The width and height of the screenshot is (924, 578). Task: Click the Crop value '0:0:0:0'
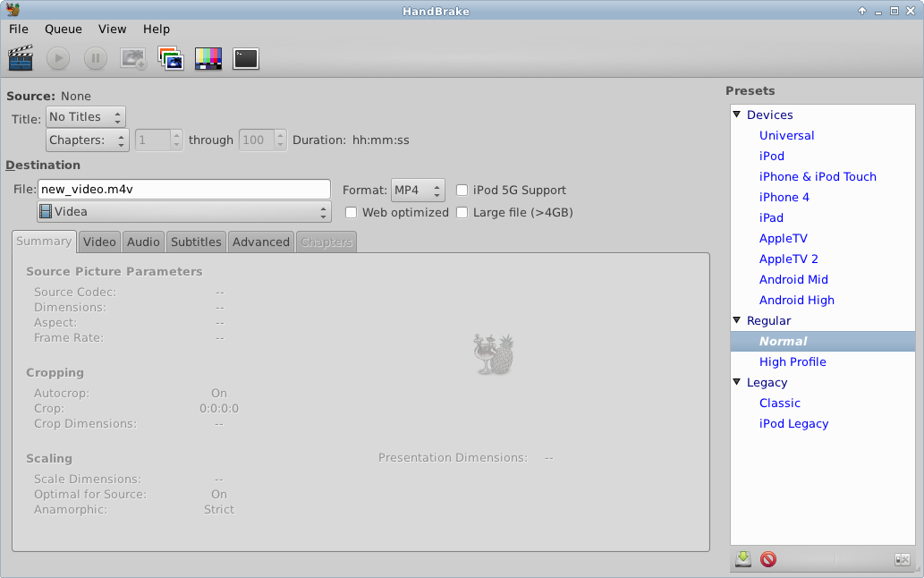[x=219, y=408]
